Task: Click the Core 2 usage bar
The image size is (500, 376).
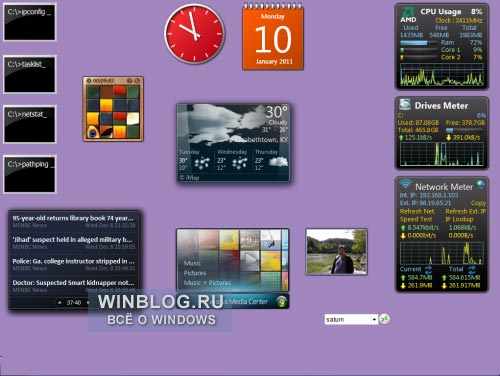Action: 419,57
